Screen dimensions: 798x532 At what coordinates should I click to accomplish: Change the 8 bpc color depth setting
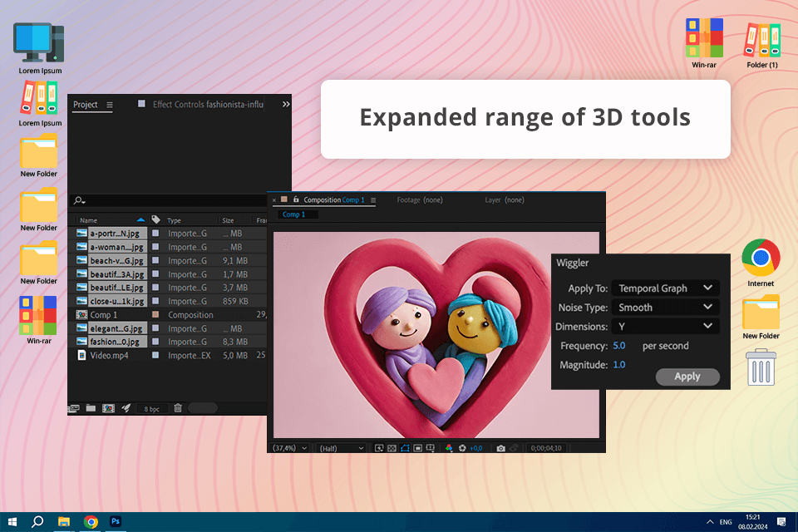151,409
